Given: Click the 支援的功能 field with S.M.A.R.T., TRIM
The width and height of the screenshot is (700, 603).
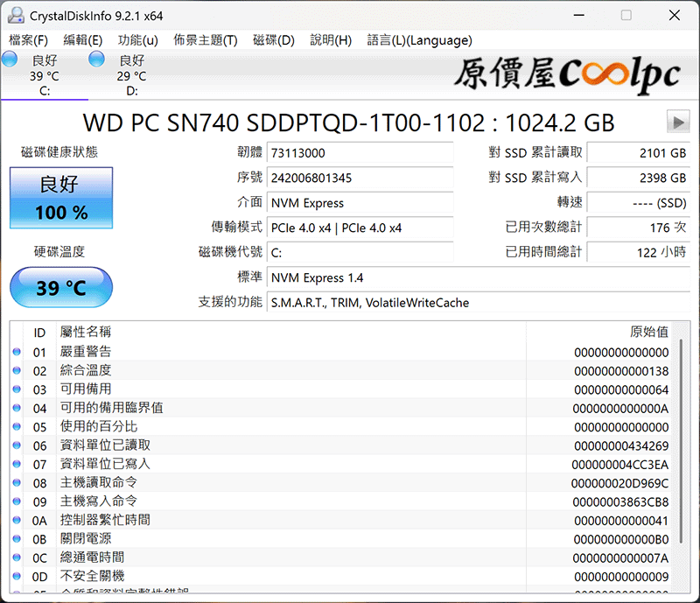Looking at the screenshot, I should click(479, 303).
